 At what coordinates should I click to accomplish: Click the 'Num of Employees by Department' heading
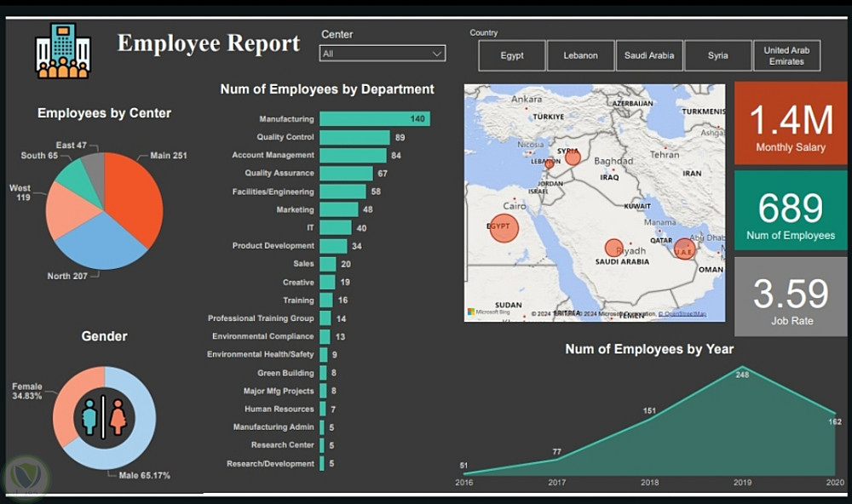pyautogui.click(x=327, y=89)
